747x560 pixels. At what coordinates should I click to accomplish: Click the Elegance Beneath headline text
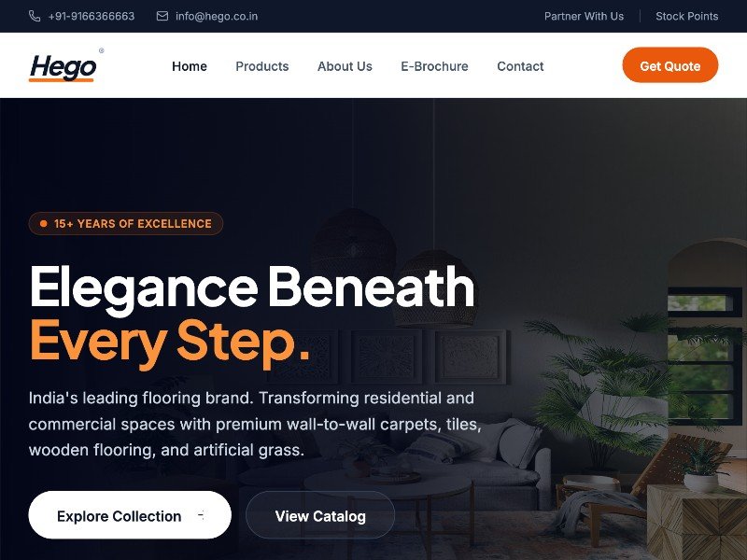(x=252, y=288)
